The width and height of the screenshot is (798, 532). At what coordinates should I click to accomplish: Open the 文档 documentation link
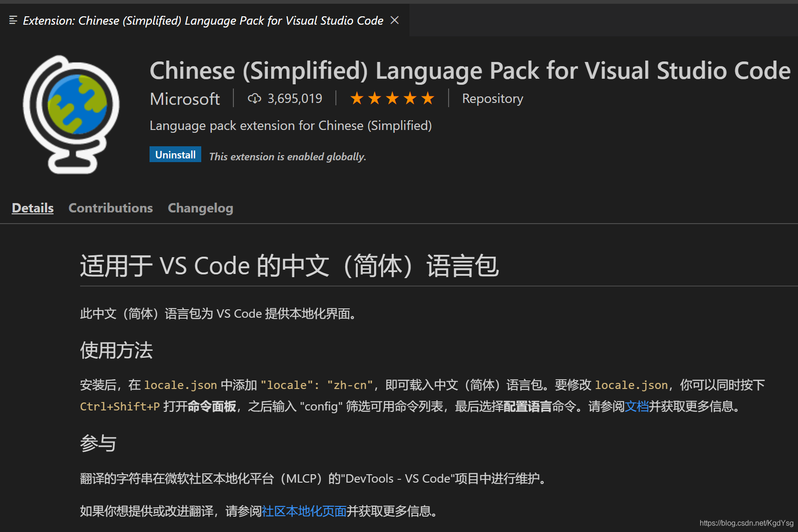coord(636,406)
